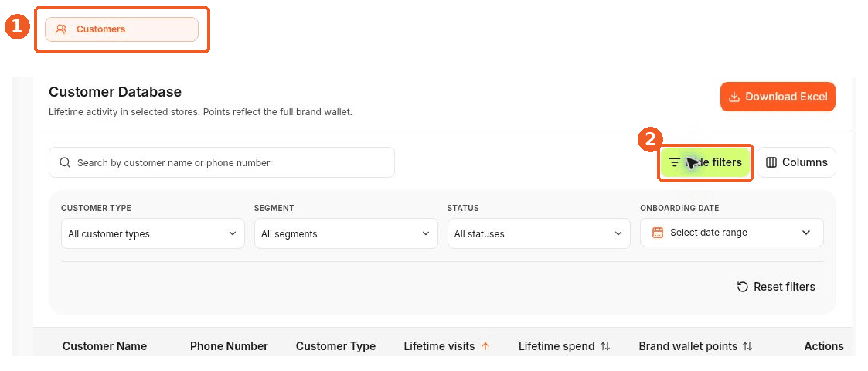Click Reset filters

coord(776,287)
